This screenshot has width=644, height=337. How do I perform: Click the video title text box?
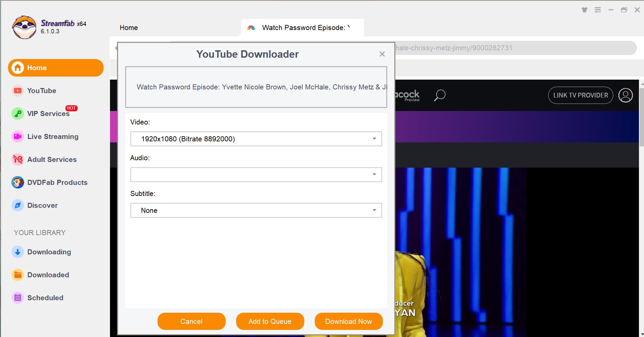pyautogui.click(x=256, y=87)
